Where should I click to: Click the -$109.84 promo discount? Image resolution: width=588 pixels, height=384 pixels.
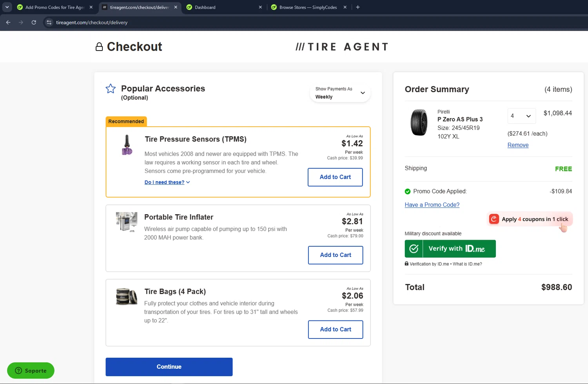click(x=561, y=191)
